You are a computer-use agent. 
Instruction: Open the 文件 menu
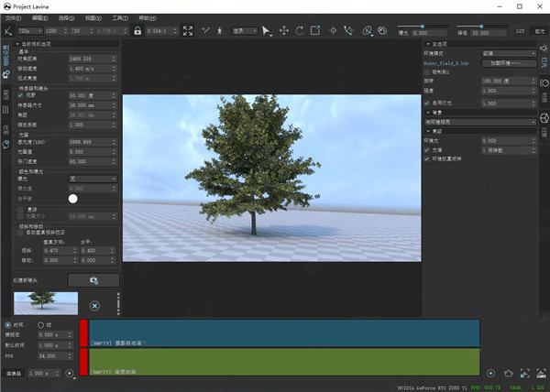pos(16,17)
